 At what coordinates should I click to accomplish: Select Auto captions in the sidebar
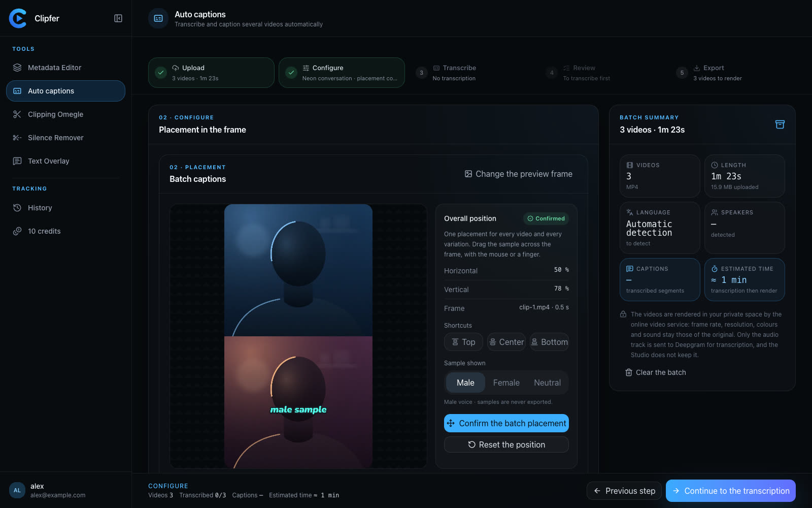tap(65, 91)
